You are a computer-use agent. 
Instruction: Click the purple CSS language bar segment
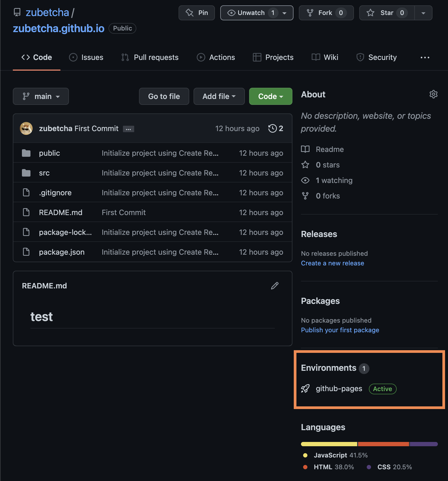pyautogui.click(x=424, y=444)
